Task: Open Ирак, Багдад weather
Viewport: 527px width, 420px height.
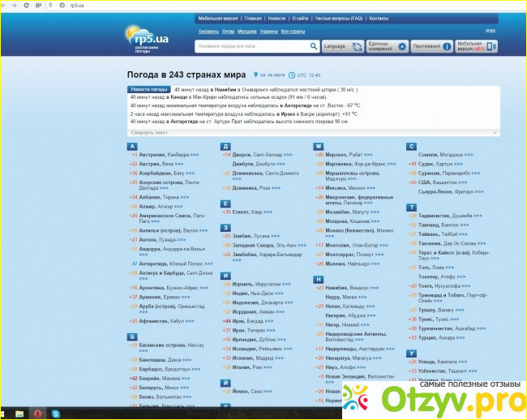Action: [253, 321]
